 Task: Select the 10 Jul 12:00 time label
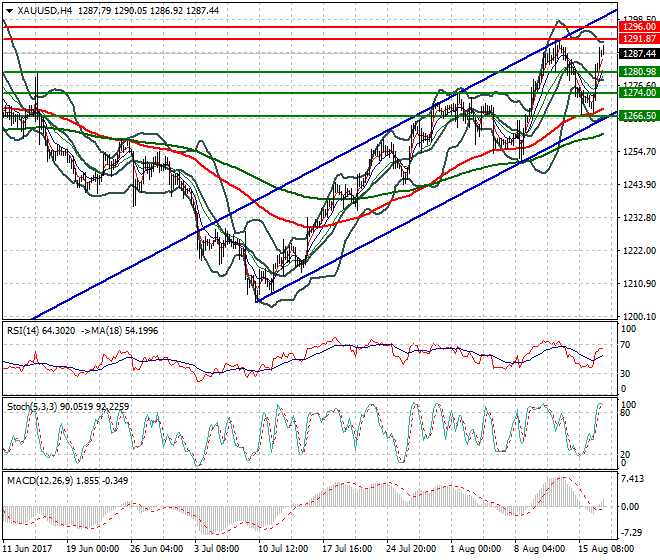click(x=282, y=549)
